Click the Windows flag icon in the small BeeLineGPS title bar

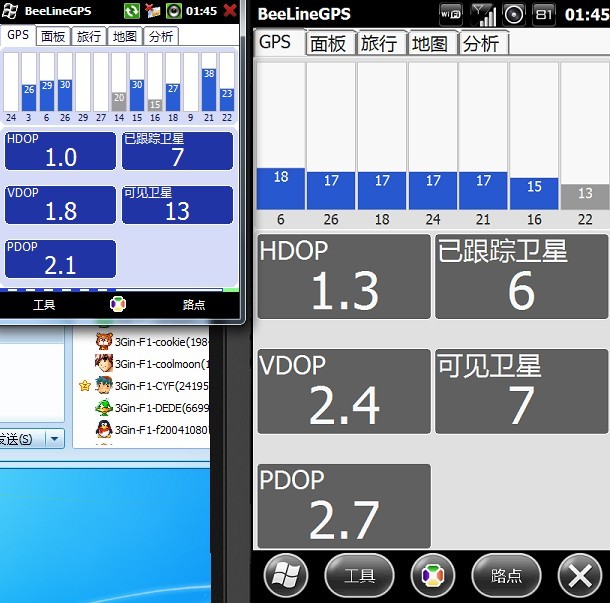pos(10,11)
